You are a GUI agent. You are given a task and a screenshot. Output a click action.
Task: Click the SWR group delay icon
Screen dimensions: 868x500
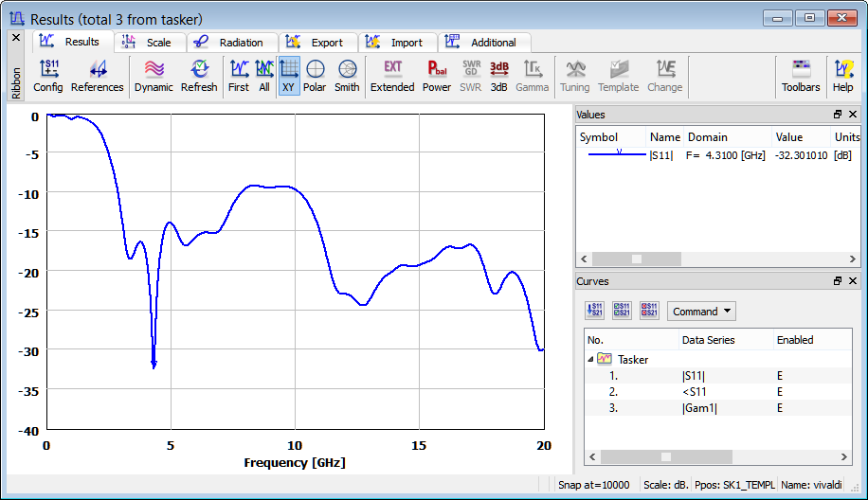[471, 77]
